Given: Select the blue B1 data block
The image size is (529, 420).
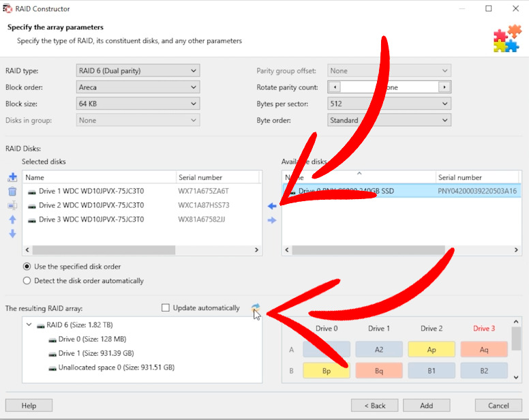Looking at the screenshot, I should click(x=432, y=371).
